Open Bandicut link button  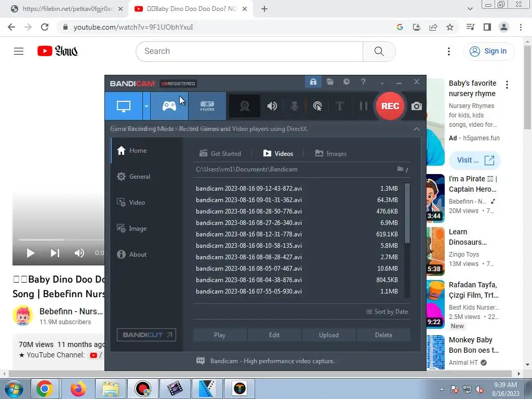click(x=147, y=335)
